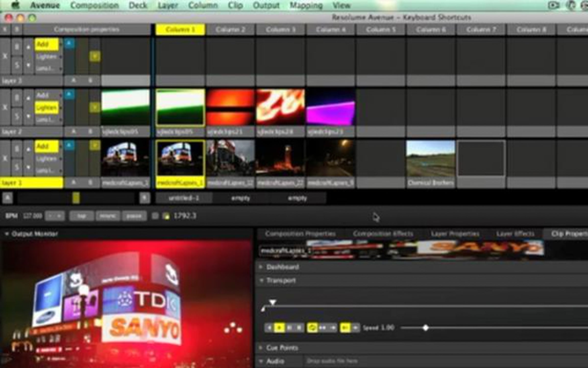Click the Speed slider diamond handle
588x368 pixels.
coord(426,328)
